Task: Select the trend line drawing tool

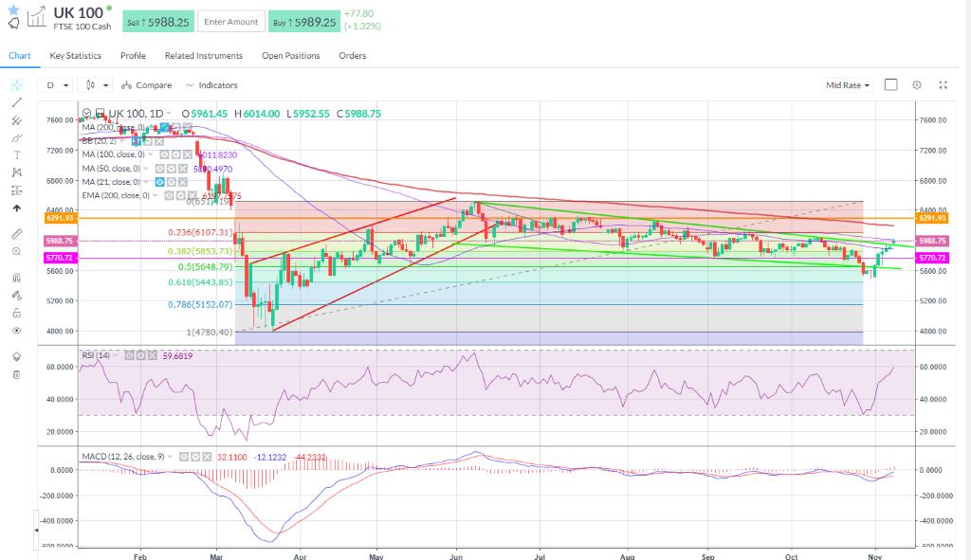Action: [17, 102]
